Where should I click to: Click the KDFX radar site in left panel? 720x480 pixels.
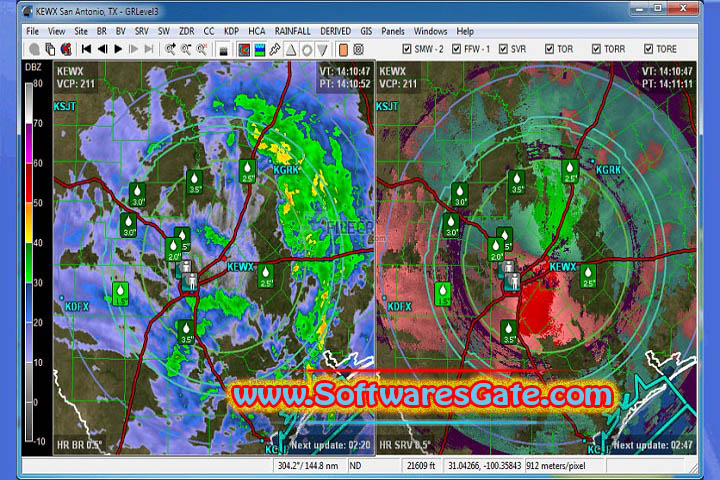77,306
